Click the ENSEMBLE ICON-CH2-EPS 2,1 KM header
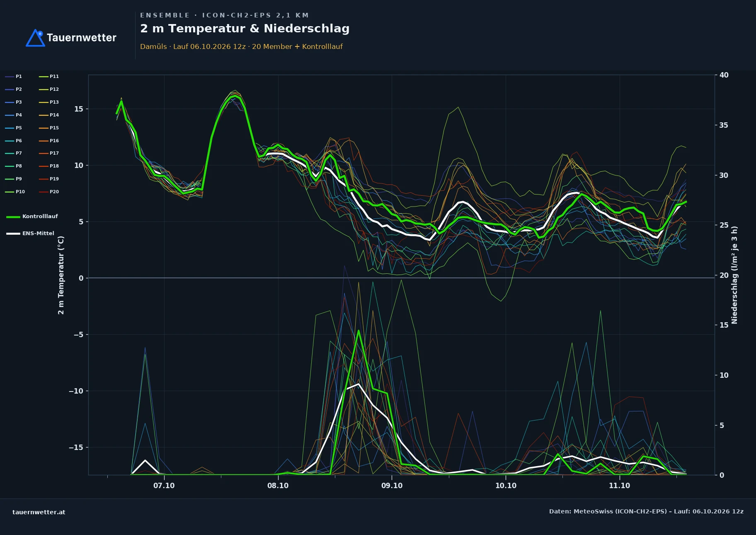This screenshot has height=535, width=756. pos(224,15)
